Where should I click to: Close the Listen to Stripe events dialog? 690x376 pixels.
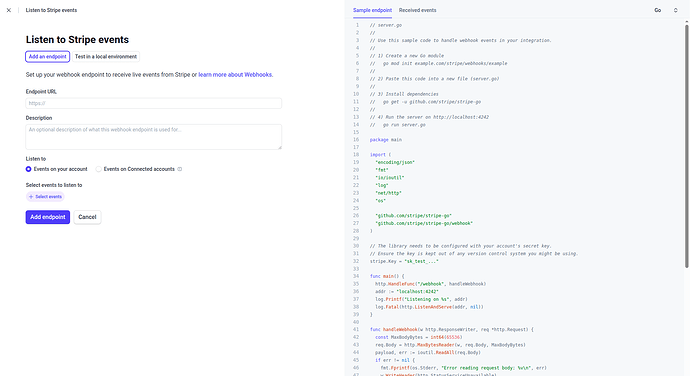9,10
